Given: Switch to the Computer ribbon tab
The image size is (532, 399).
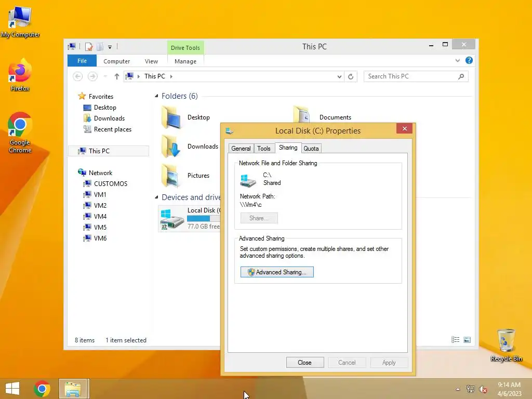Looking at the screenshot, I should [116, 61].
